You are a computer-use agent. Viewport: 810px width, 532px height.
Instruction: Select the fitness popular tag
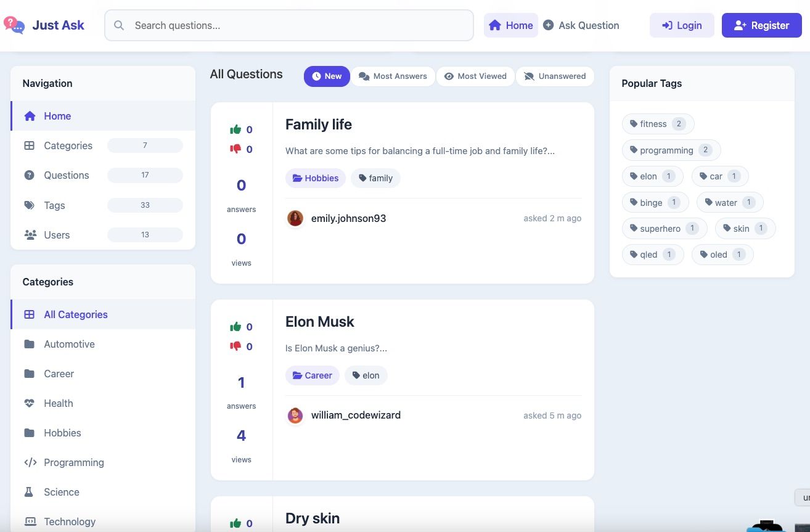658,124
